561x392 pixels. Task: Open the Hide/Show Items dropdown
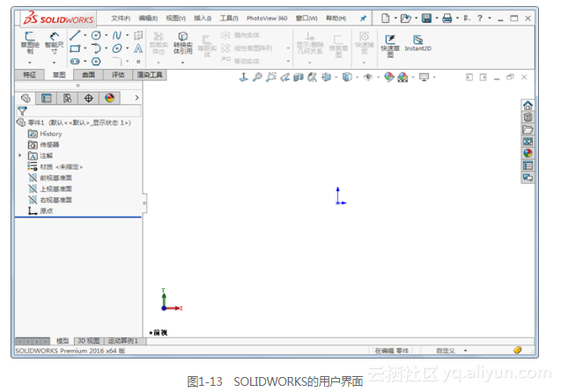(378, 77)
